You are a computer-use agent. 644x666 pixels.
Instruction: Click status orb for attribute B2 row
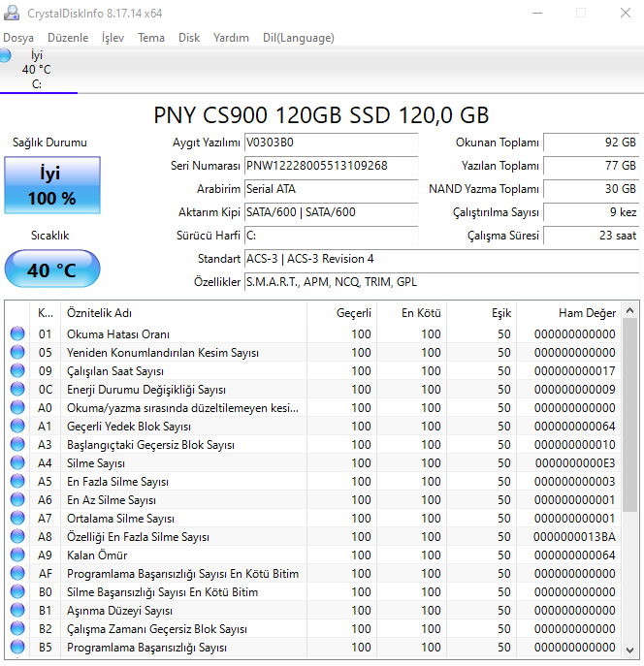(x=17, y=628)
